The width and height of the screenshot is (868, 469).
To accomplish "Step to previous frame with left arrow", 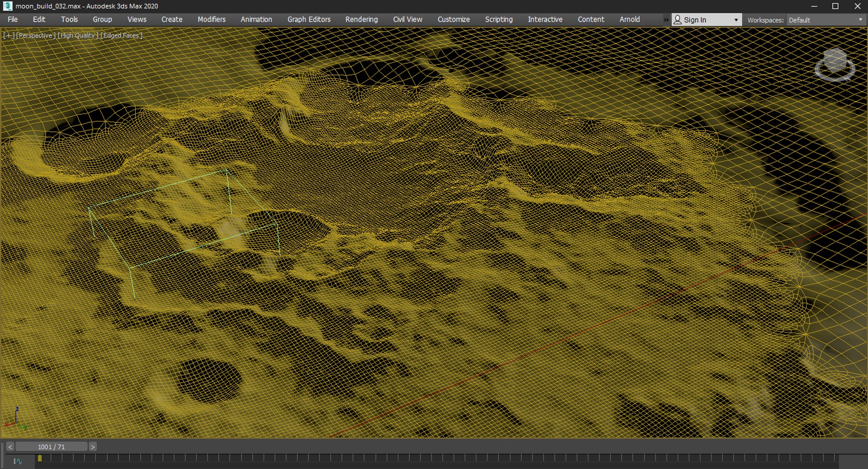I will 10,446.
